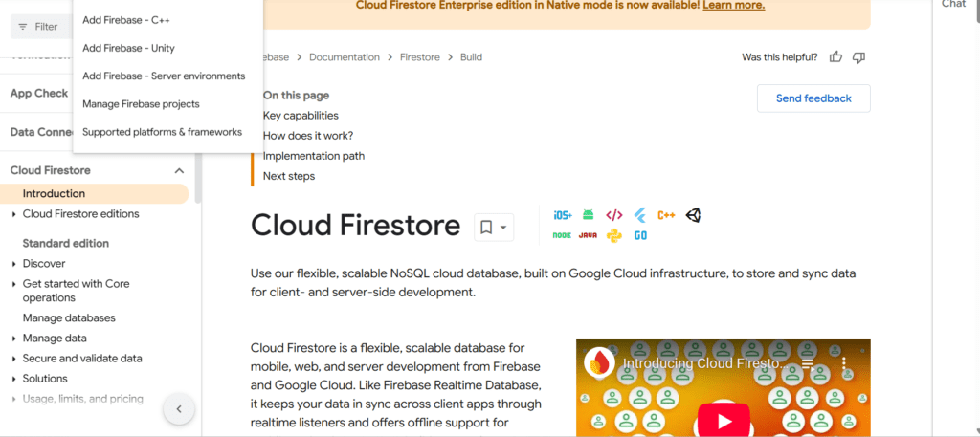Collapse the Cloud Firestore section chevron
The height and width of the screenshot is (437, 980).
tap(179, 170)
